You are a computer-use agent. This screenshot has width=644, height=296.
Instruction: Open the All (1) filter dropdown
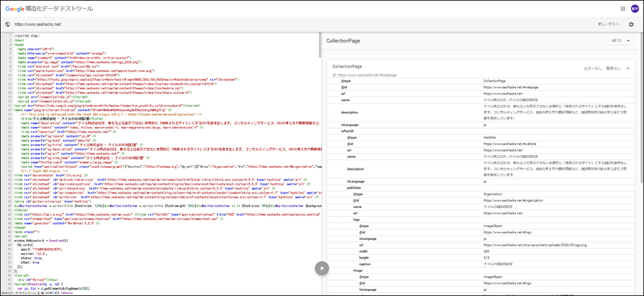pyautogui.click(x=621, y=41)
